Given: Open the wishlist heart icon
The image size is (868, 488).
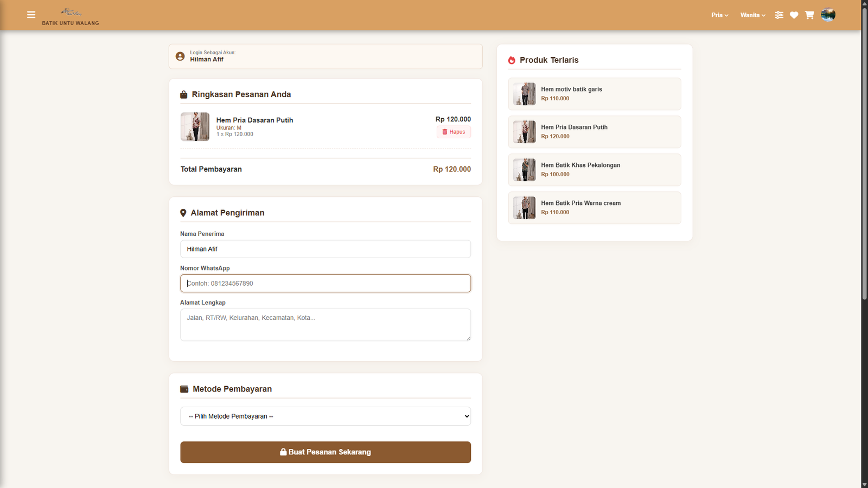Looking at the screenshot, I should click(x=794, y=15).
